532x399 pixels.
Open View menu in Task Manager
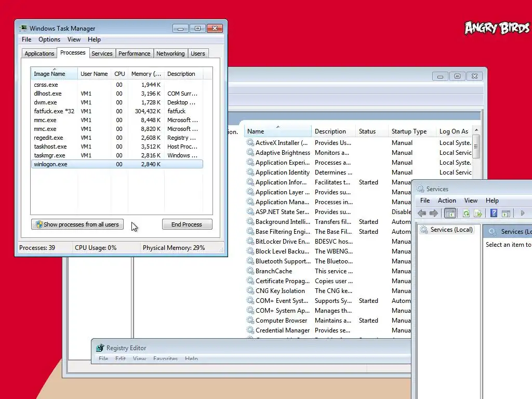point(74,39)
